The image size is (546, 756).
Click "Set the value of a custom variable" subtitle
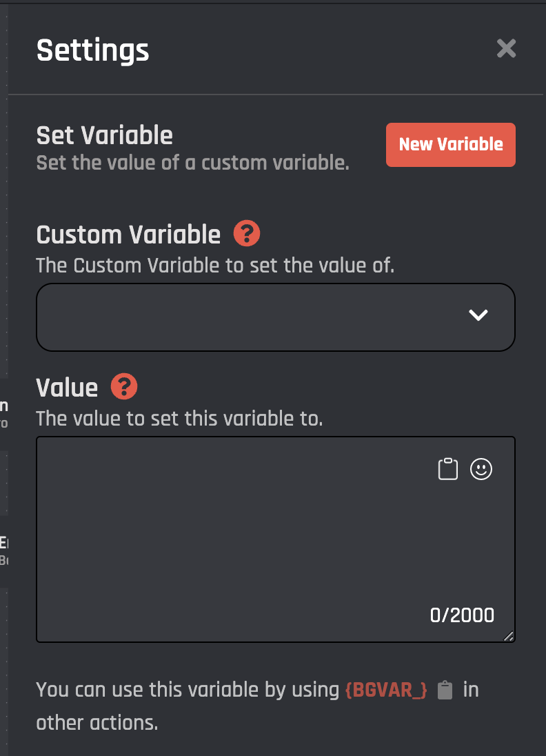[192, 163]
